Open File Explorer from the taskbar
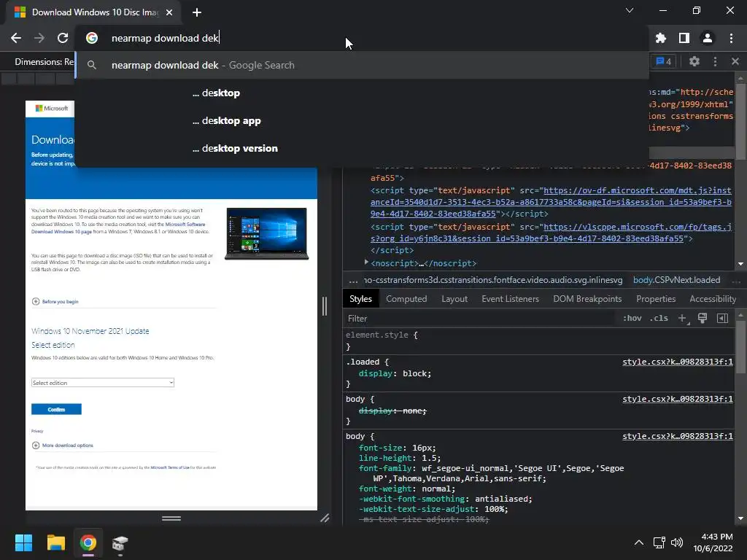The height and width of the screenshot is (560, 747). click(x=55, y=542)
